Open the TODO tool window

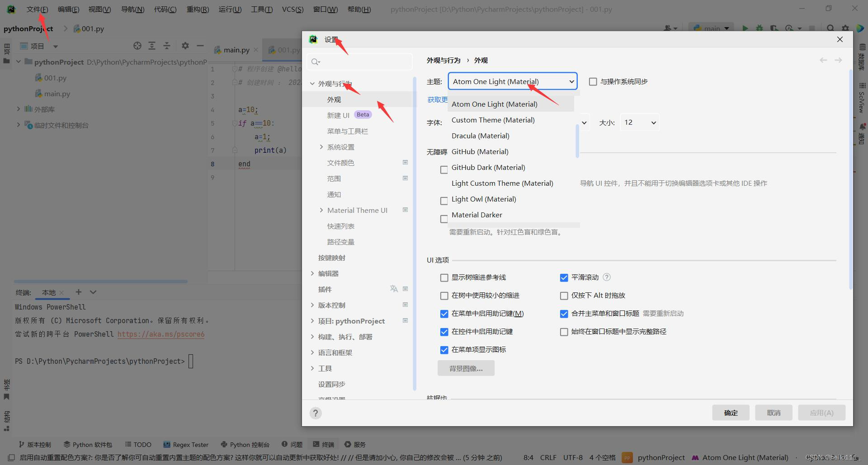pyautogui.click(x=138, y=445)
